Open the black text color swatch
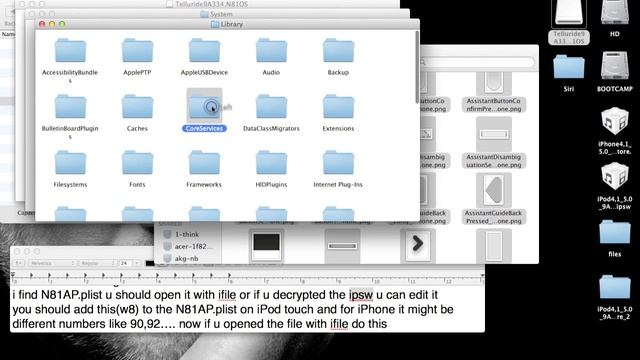This screenshot has height=360, width=640. [150, 263]
